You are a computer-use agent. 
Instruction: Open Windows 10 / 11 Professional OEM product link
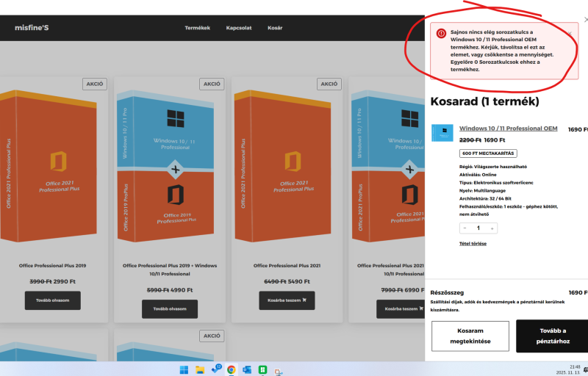pyautogui.click(x=508, y=129)
